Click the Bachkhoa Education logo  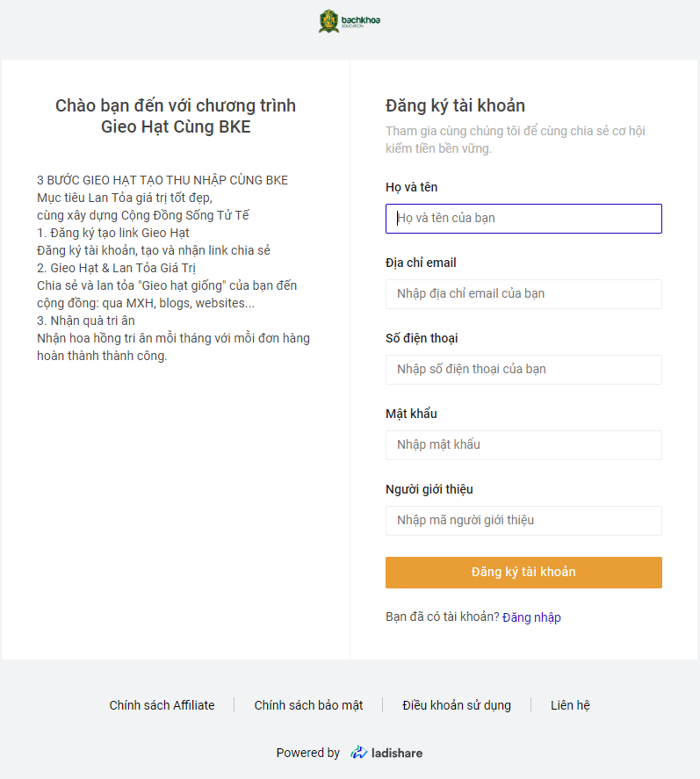(x=350, y=21)
